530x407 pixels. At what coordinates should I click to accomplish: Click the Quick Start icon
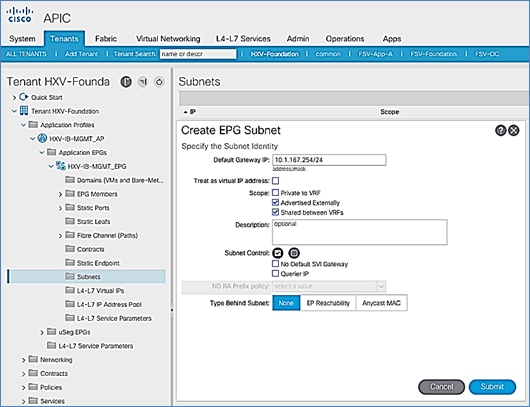tap(24, 97)
